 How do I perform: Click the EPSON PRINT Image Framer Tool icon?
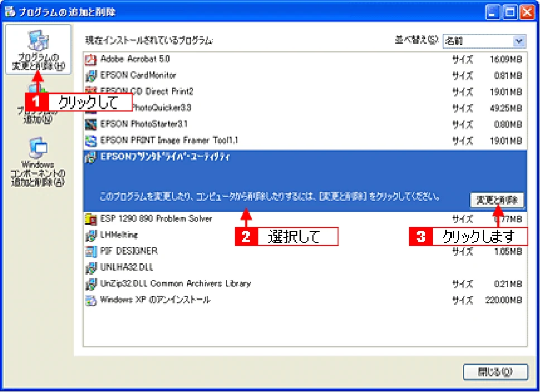coord(91,141)
